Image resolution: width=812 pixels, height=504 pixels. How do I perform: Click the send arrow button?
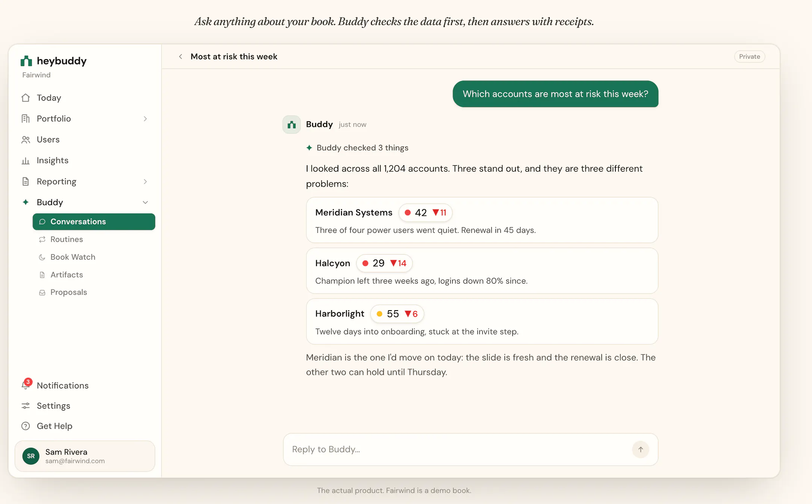pyautogui.click(x=641, y=450)
